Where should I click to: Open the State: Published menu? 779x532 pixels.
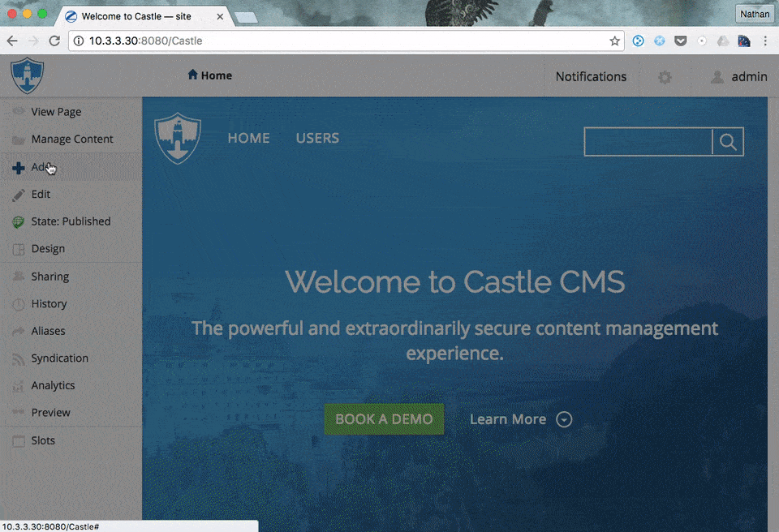[71, 221]
